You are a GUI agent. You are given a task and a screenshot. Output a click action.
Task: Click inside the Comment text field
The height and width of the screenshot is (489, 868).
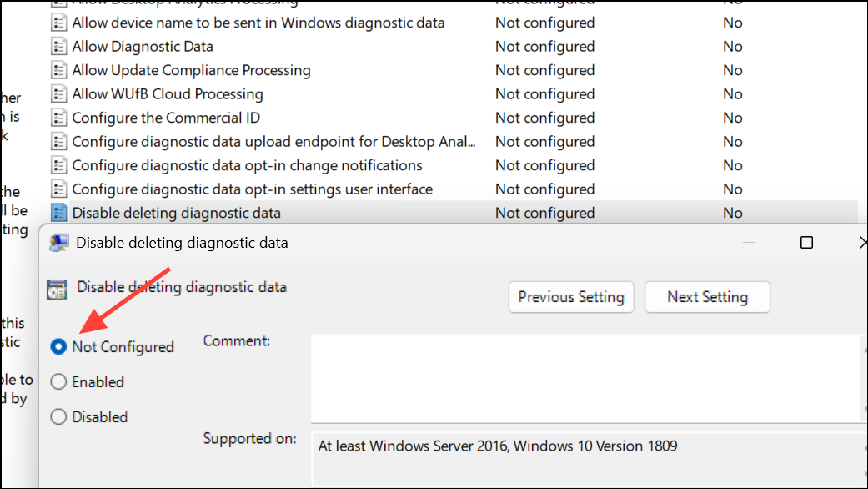[584, 376]
